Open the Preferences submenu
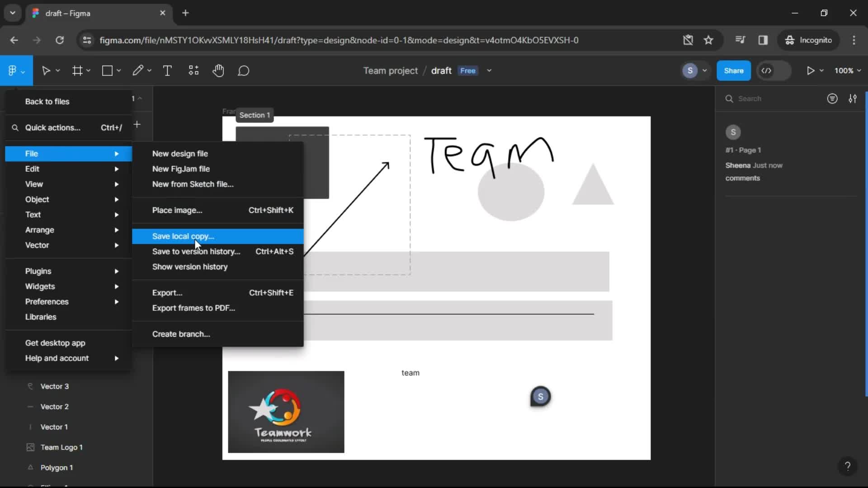Screen dimensions: 868x488 tap(68, 301)
